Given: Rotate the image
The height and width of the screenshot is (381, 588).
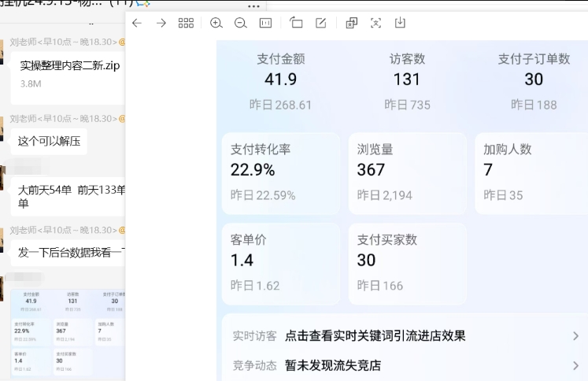Looking at the screenshot, I should (x=296, y=23).
